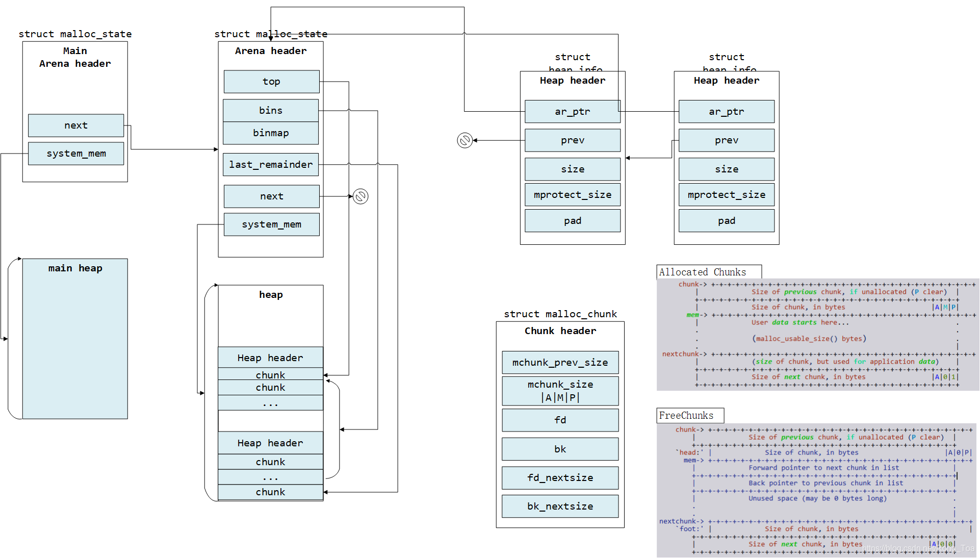Click the mchunk_size |A|M|P| box
The image size is (980, 558).
click(560, 391)
